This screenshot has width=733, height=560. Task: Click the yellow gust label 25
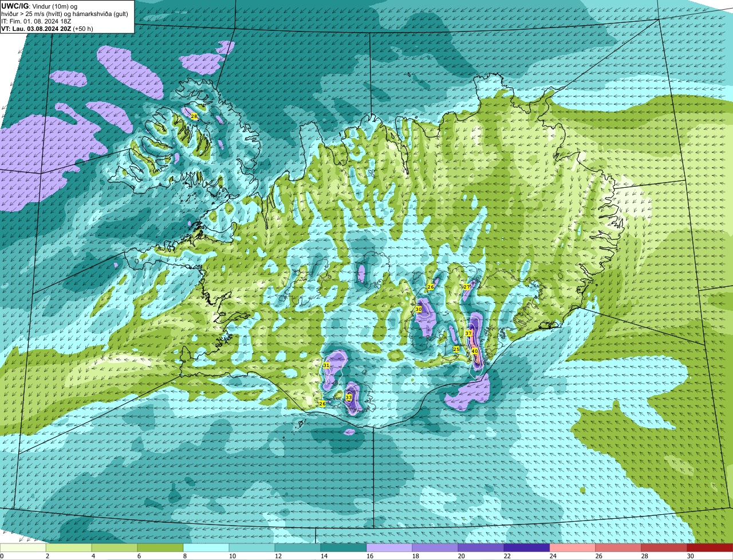click(x=456, y=349)
